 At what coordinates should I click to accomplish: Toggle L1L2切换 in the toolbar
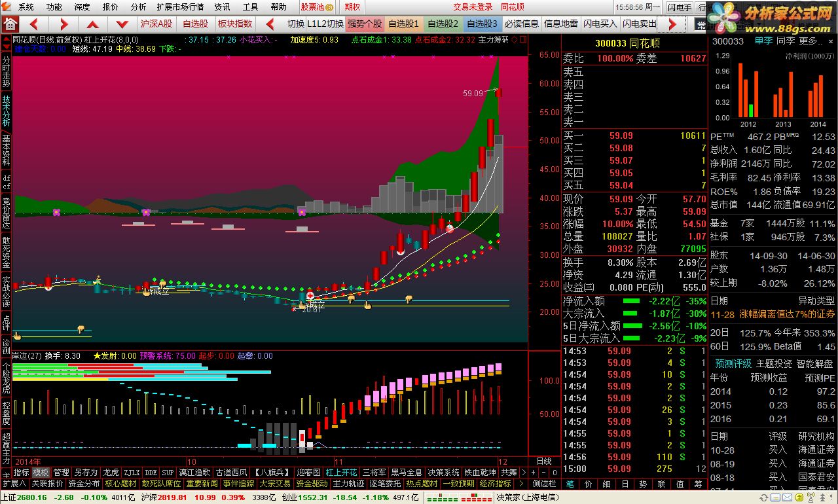coord(325,24)
